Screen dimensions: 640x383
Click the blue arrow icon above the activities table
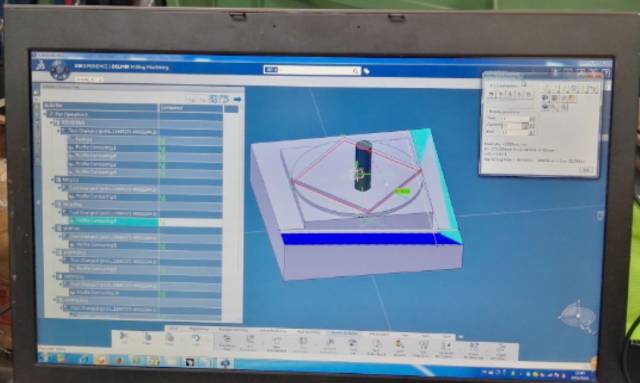[x=237, y=99]
